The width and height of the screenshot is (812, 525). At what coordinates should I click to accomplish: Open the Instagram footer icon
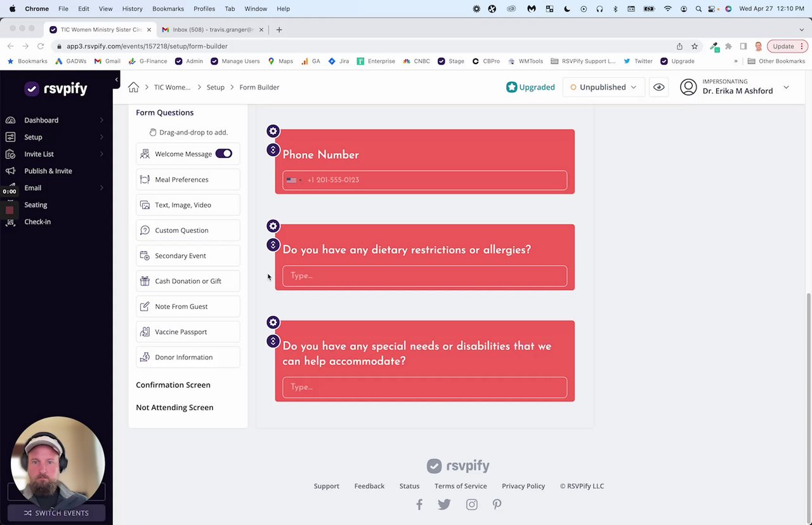(471, 505)
